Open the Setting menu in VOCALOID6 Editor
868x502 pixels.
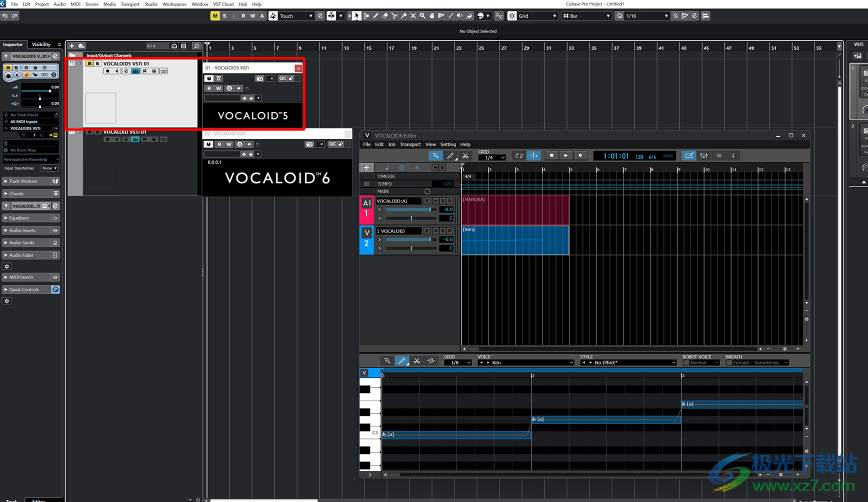[448, 144]
